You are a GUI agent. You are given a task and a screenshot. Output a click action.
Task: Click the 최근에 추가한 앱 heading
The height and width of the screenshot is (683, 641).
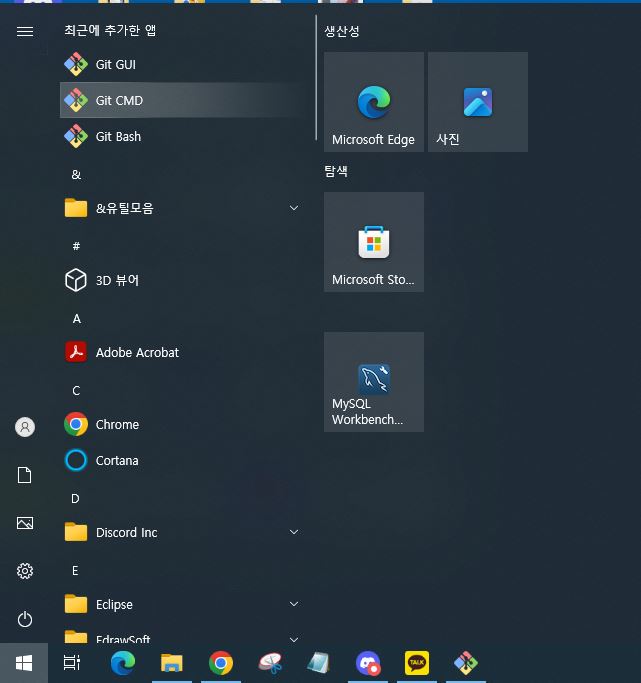point(110,30)
